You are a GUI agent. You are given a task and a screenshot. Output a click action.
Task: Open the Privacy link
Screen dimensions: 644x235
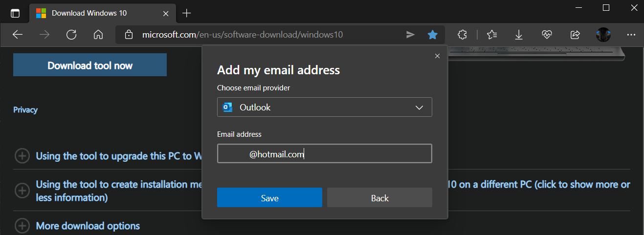point(25,110)
